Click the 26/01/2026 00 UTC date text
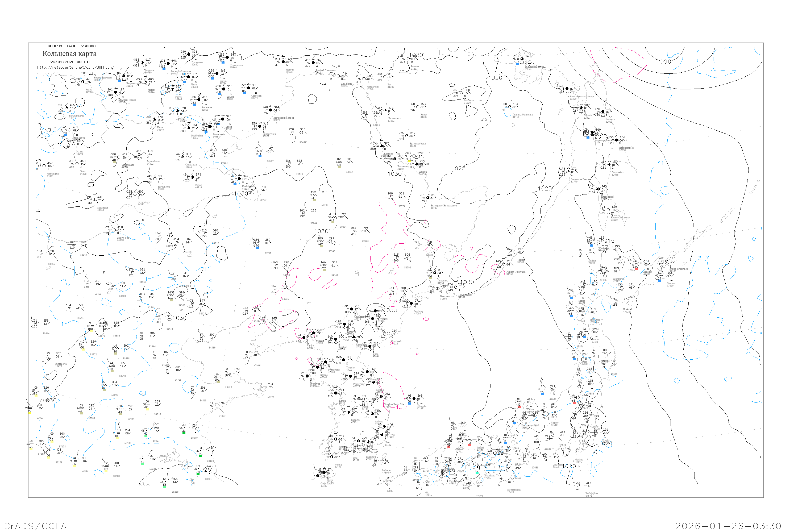Viewport: 798px width, 532px height. (70, 62)
